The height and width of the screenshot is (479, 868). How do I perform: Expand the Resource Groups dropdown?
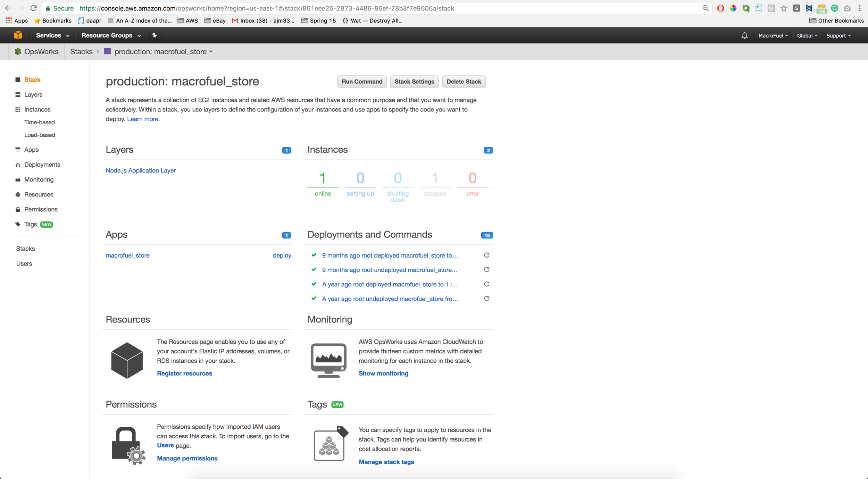pyautogui.click(x=111, y=35)
